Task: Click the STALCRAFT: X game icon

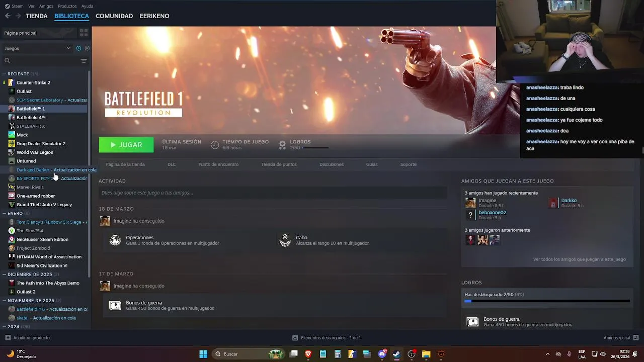Action: (x=12, y=126)
